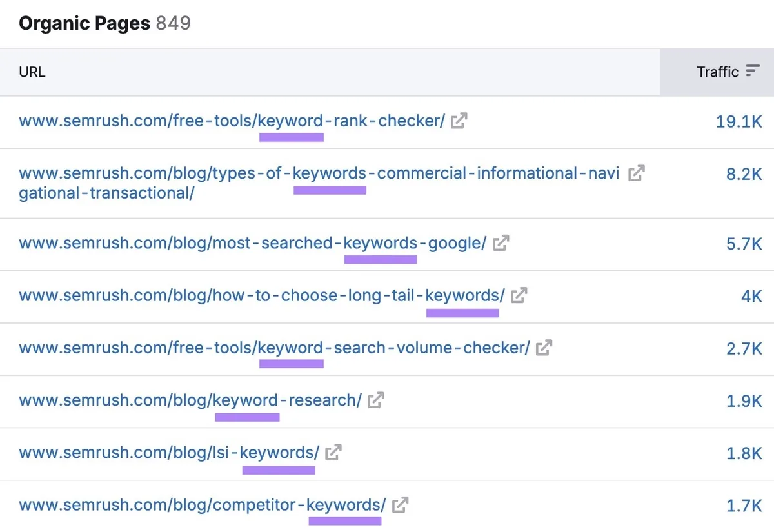Click the Organic Pages heading
Viewport: 774px width, 532px height.
(84, 24)
